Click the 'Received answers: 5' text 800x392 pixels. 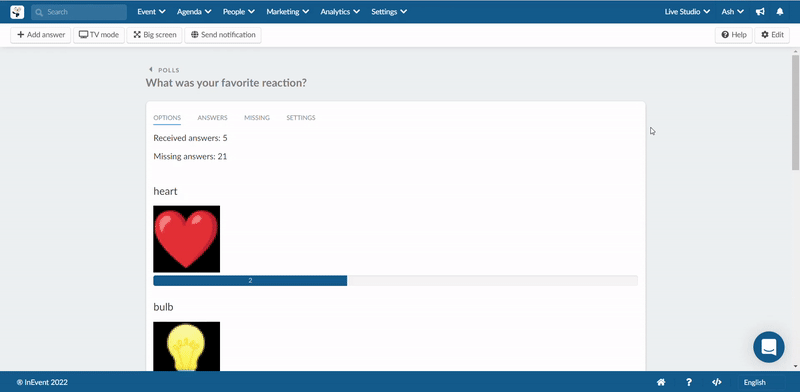(190, 138)
